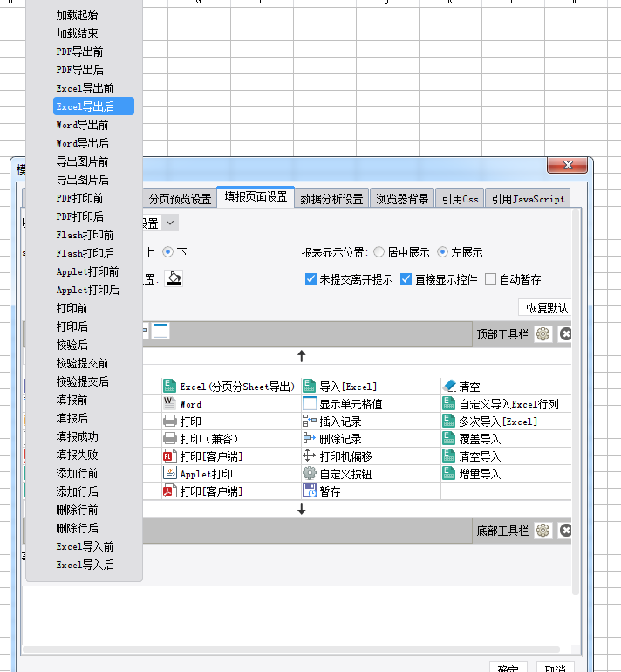Switch to 引用JavaScript tab
The image size is (621, 672).
(x=528, y=199)
